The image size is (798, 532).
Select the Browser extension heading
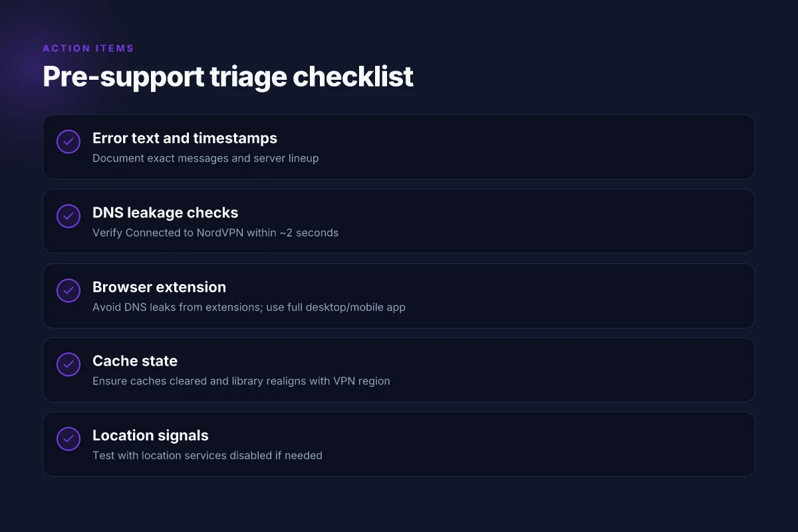point(159,287)
